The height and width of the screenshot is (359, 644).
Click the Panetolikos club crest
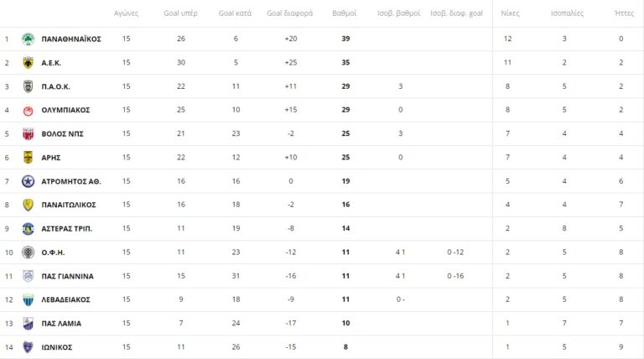28,204
